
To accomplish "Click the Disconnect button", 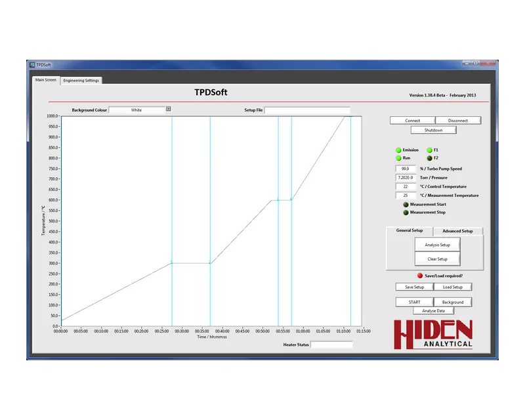I will click(458, 121).
